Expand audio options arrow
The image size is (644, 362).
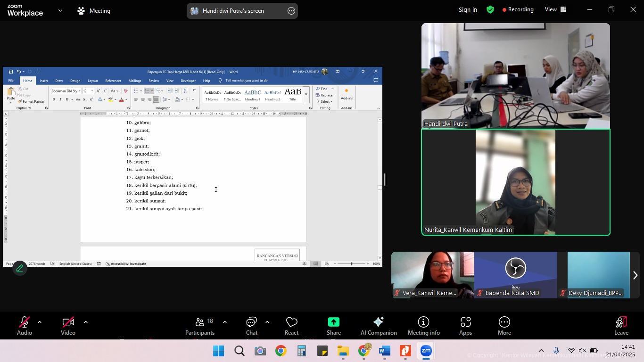point(40,322)
